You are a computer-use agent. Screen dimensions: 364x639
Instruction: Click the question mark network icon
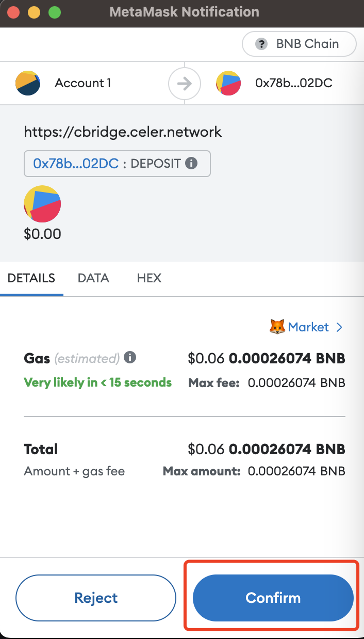tap(261, 44)
